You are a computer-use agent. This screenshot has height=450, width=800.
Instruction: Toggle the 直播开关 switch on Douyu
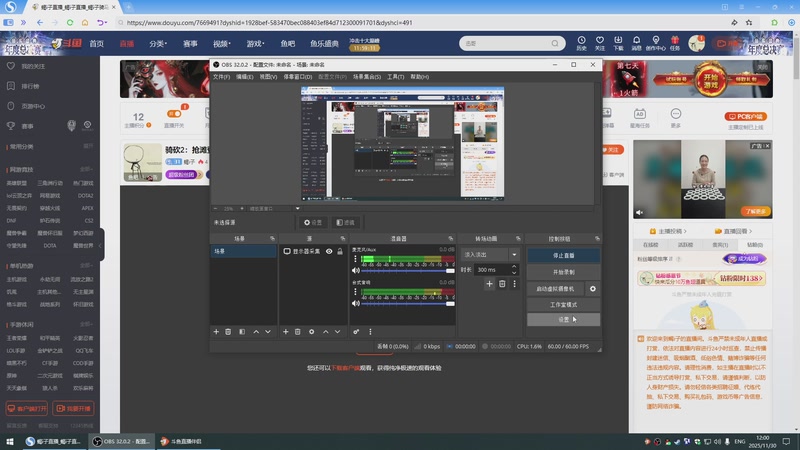pos(174,114)
